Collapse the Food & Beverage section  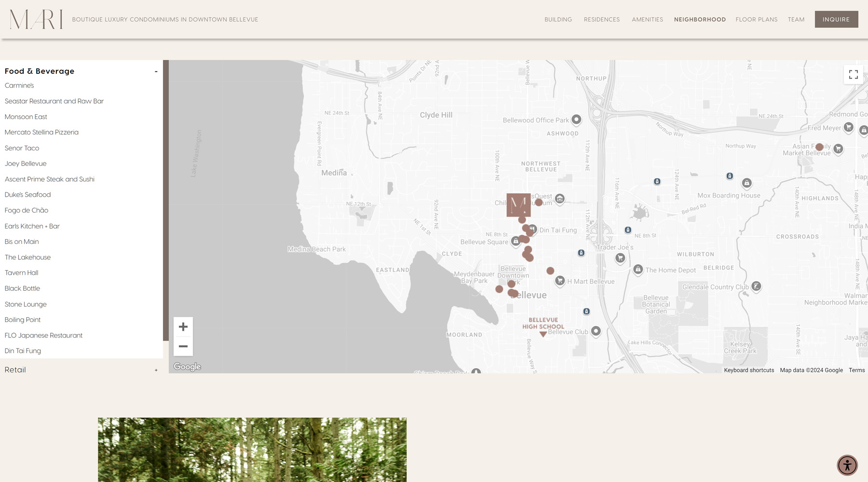[156, 71]
